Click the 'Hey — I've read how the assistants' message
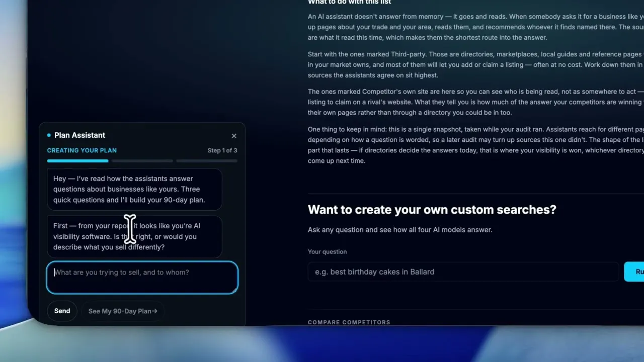Screen dimensions: 644x362 click(x=134, y=189)
